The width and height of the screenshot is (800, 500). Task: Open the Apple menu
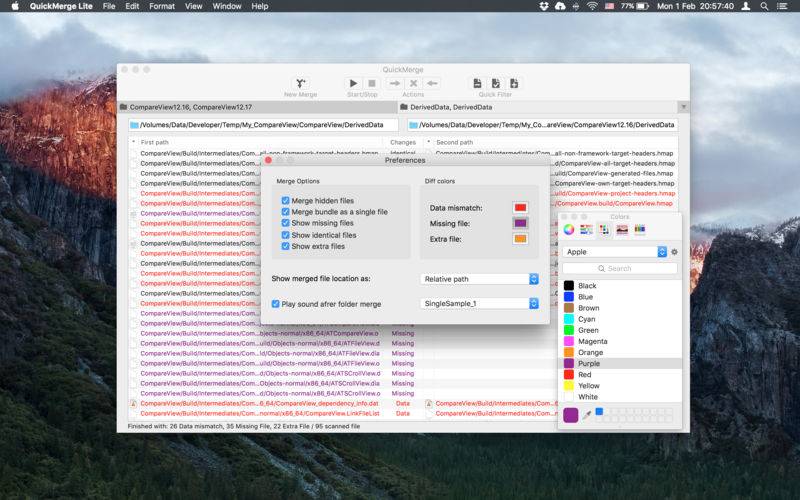[15, 6]
